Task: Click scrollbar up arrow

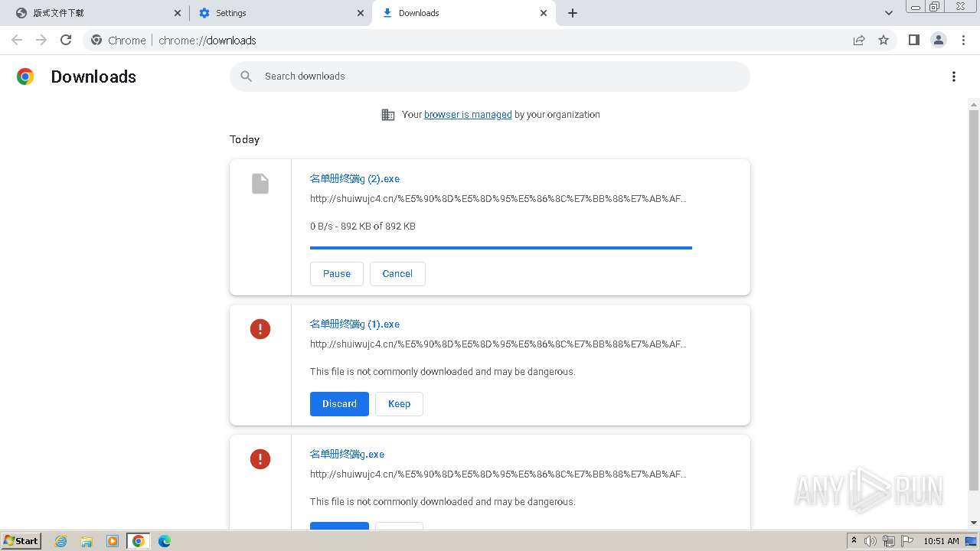Action: (x=974, y=105)
